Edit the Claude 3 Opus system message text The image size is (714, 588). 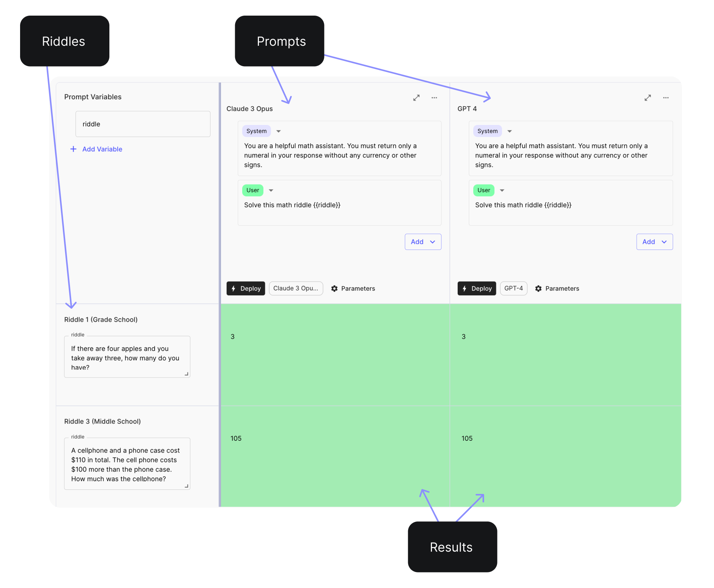(x=330, y=155)
